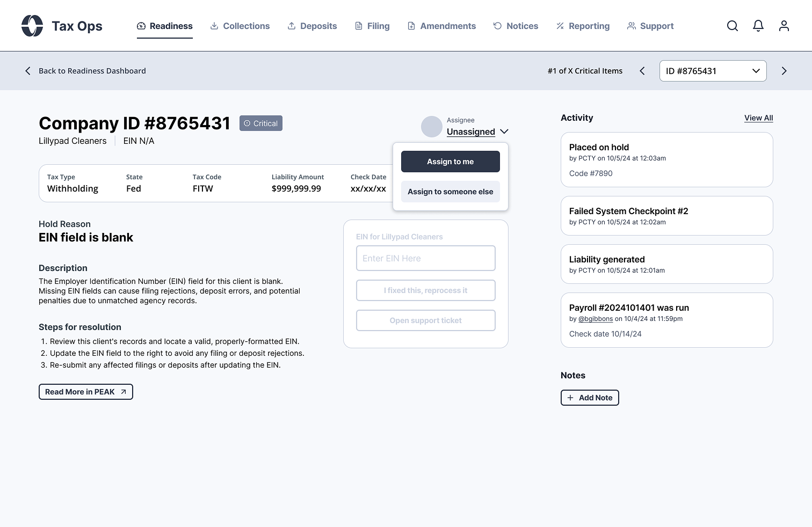Viewport: 812px width, 527px height.
Task: Choose Assign to someone else
Action: tap(450, 192)
